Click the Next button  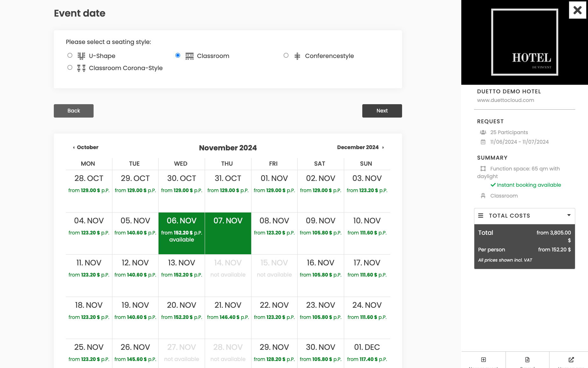pos(382,111)
